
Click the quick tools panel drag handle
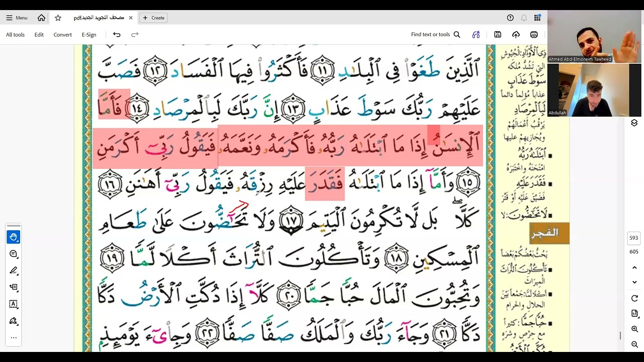[x=14, y=226]
